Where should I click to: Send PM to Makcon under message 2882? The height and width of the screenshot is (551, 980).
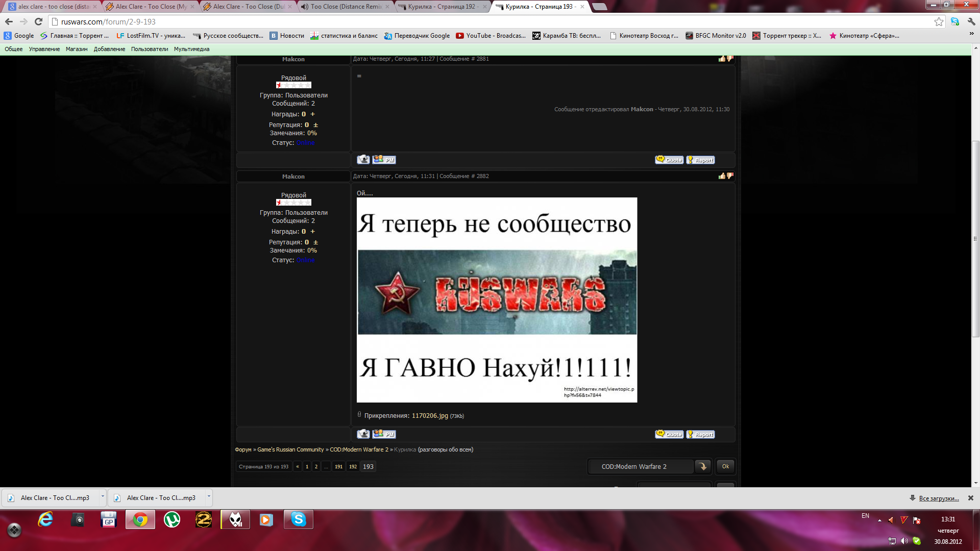click(x=384, y=434)
